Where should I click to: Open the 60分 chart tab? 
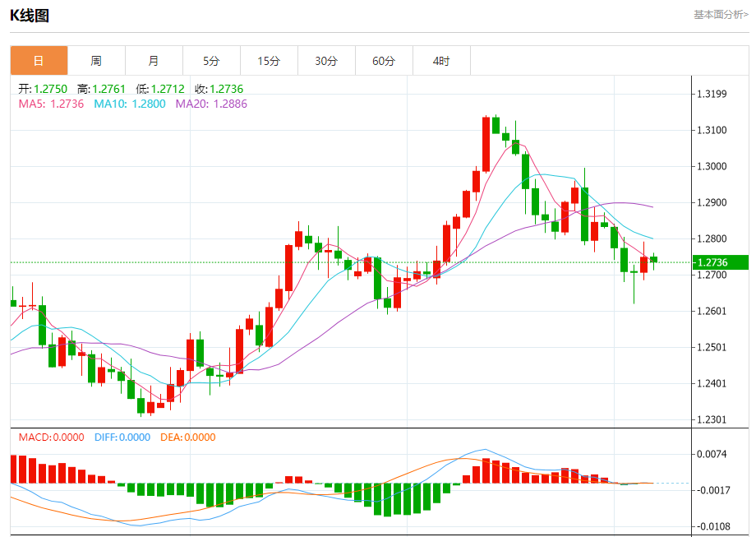click(384, 61)
